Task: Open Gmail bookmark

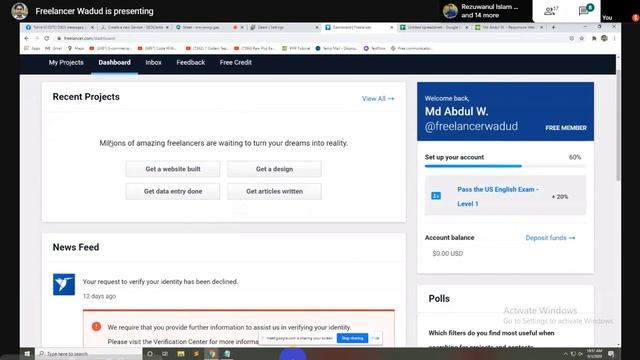Action: 53,48
